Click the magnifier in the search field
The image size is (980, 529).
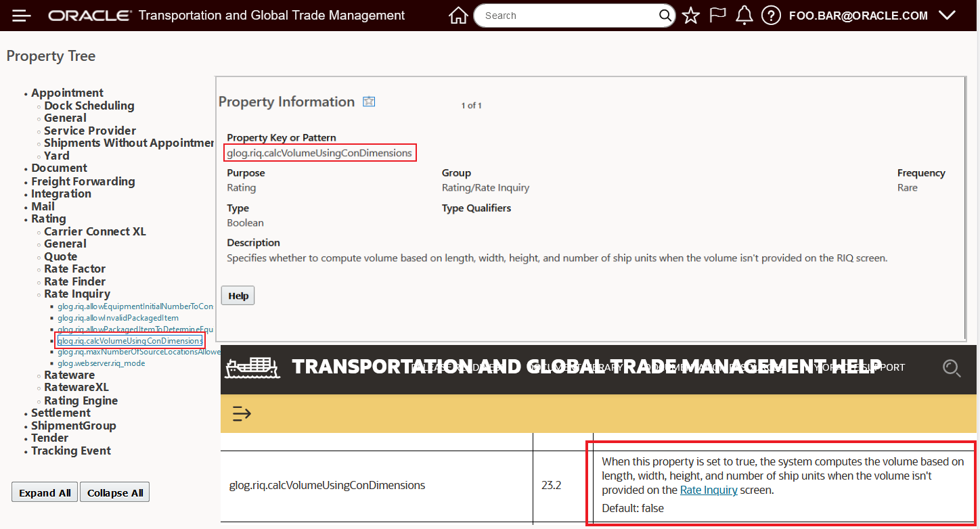[x=665, y=16]
